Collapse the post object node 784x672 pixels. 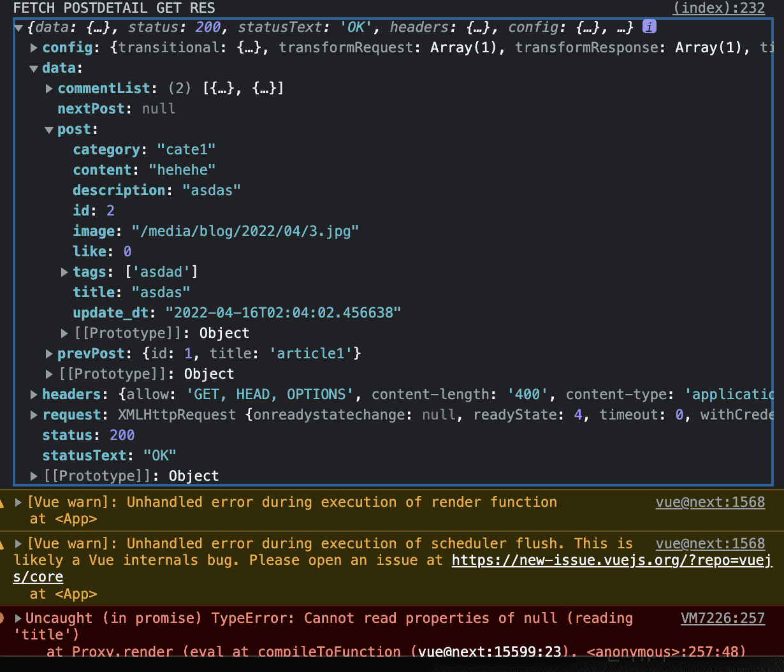tap(49, 129)
